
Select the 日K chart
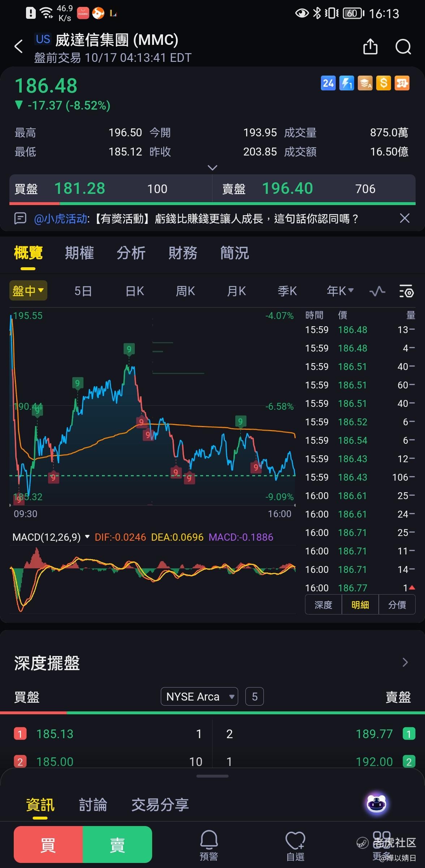[135, 291]
